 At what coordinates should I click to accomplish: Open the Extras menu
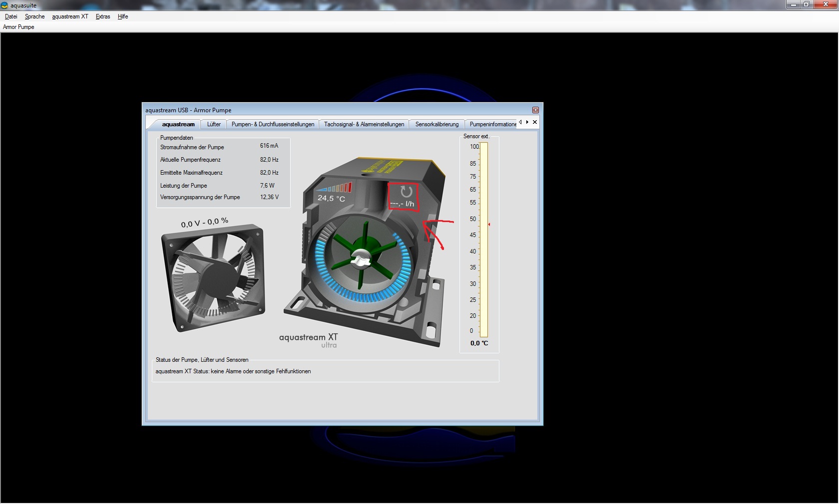(103, 16)
